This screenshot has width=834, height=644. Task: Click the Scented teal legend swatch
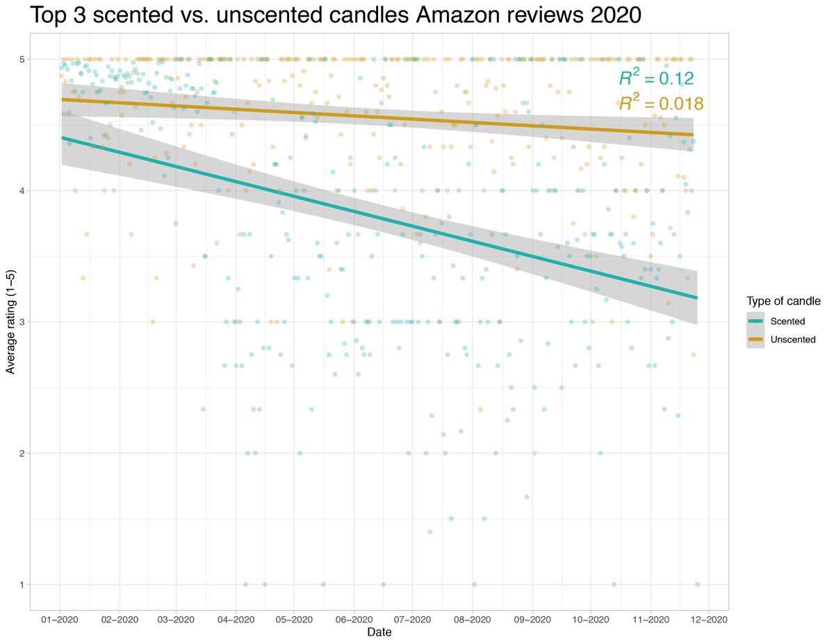[755, 322]
